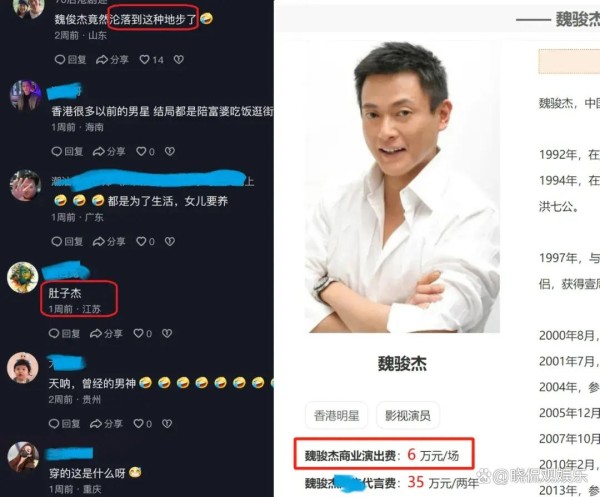
Task: Like the 海南 comment about 香港男星
Action: [x=145, y=152]
